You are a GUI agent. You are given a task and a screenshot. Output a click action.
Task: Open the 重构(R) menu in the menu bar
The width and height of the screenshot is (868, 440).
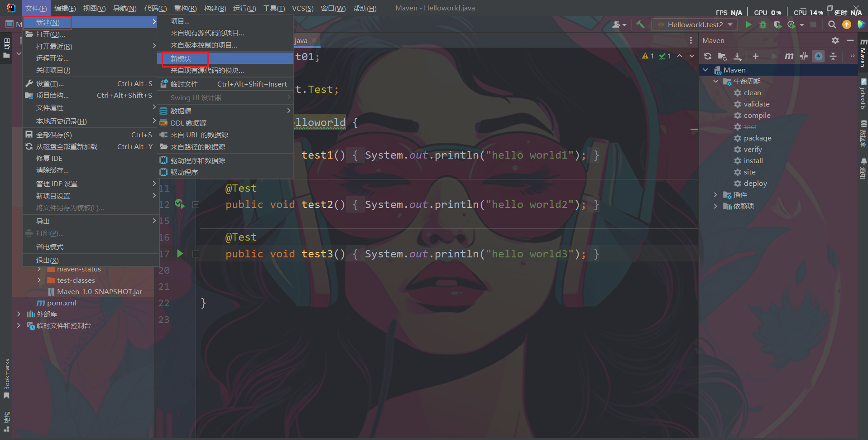pyautogui.click(x=185, y=8)
